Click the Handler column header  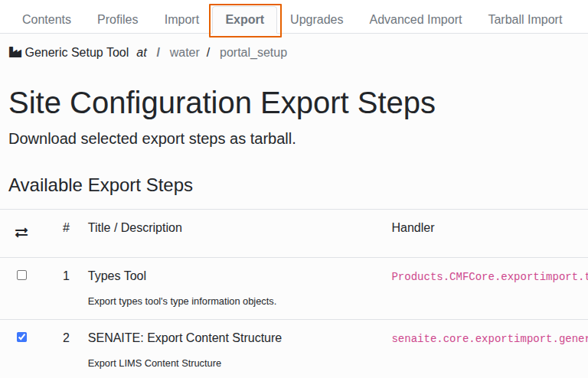tap(413, 228)
